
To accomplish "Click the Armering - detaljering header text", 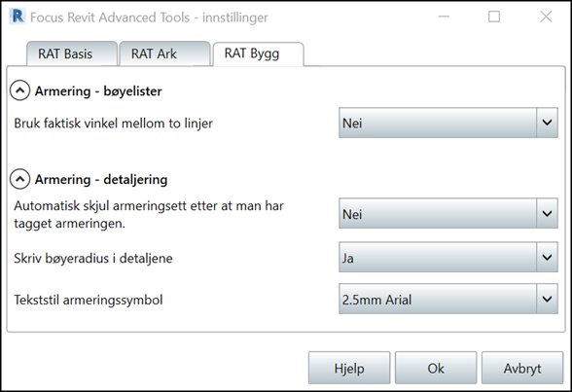I will point(101,179).
